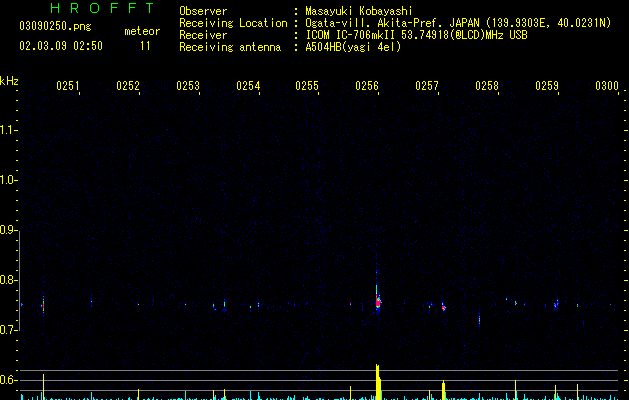This screenshot has height=400, width=629.
Task: Click the 1.0 kHz axis tick label
Action: coord(7,180)
